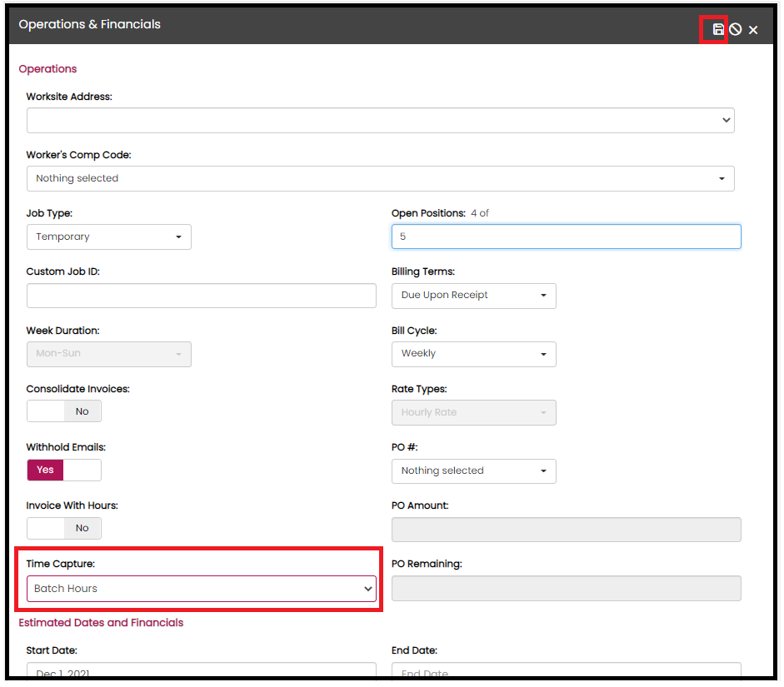
Task: Click the Week Duration Mon-Sun dropdown
Action: pos(109,354)
